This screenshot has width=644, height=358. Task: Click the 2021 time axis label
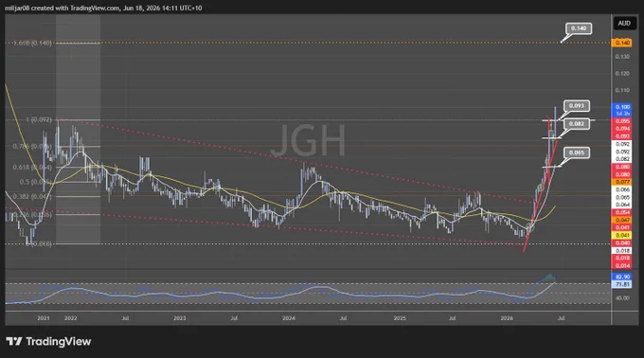tap(44, 318)
